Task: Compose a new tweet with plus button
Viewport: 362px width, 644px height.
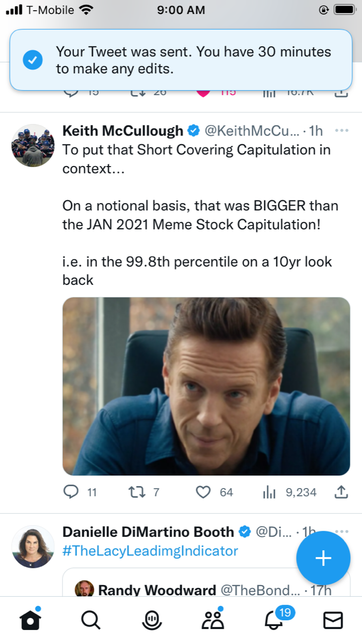Action: 323,558
